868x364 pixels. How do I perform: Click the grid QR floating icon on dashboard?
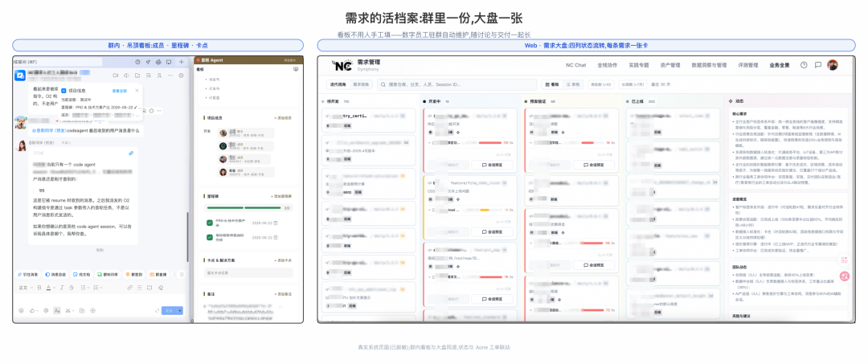[845, 260]
